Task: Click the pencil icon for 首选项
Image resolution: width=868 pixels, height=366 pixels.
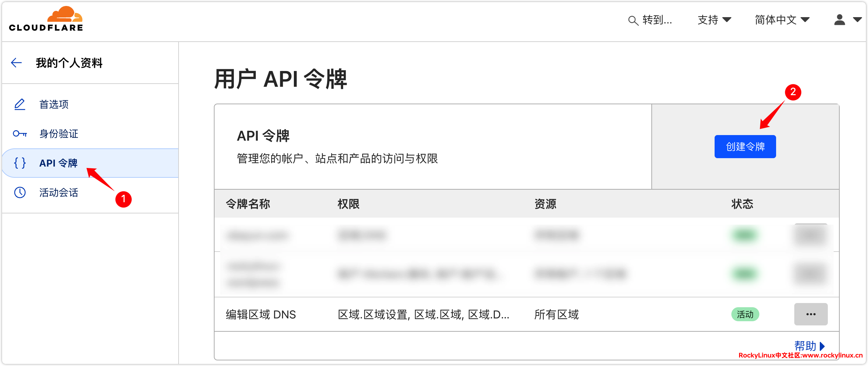Action: pos(20,104)
